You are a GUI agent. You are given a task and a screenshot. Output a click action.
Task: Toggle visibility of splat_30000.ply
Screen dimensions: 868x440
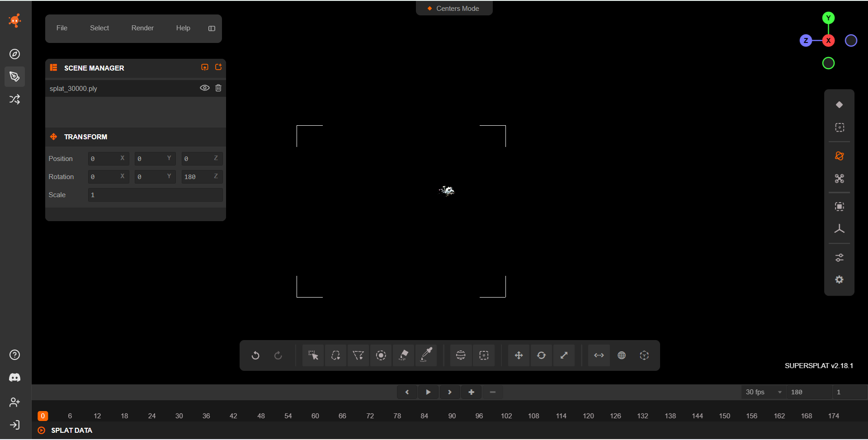coord(205,88)
